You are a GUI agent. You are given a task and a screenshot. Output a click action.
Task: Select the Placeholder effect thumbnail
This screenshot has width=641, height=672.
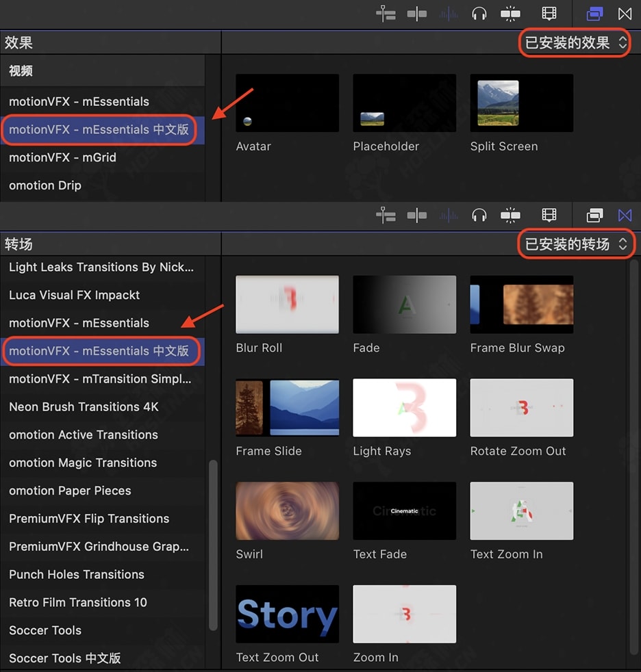click(x=404, y=103)
